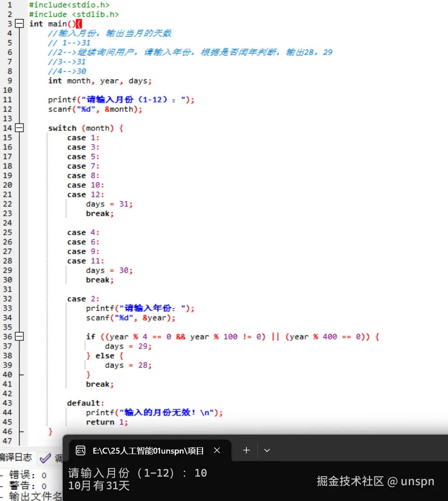Click the comment //输入月份，输出当月的天数

110,33
